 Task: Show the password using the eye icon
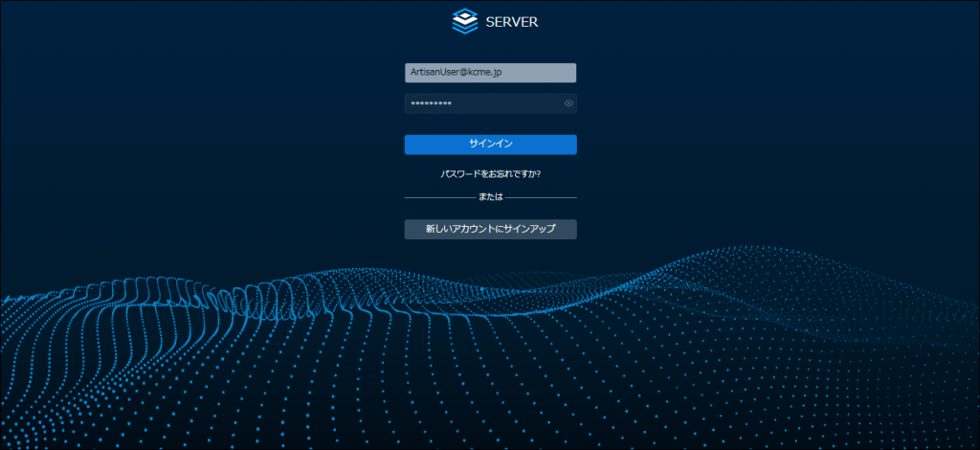pyautogui.click(x=568, y=103)
